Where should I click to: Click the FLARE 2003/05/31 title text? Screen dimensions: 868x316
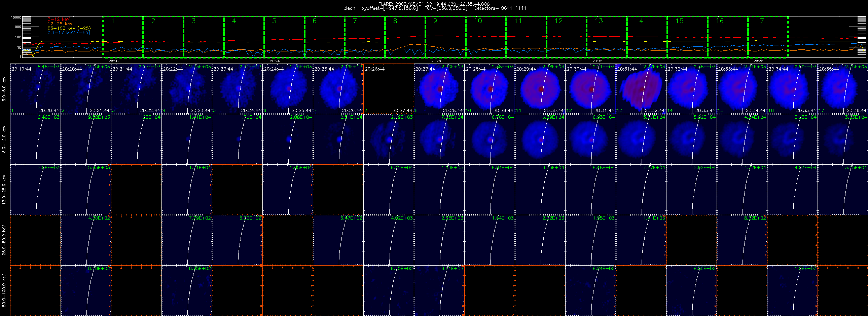pyautogui.click(x=434, y=4)
